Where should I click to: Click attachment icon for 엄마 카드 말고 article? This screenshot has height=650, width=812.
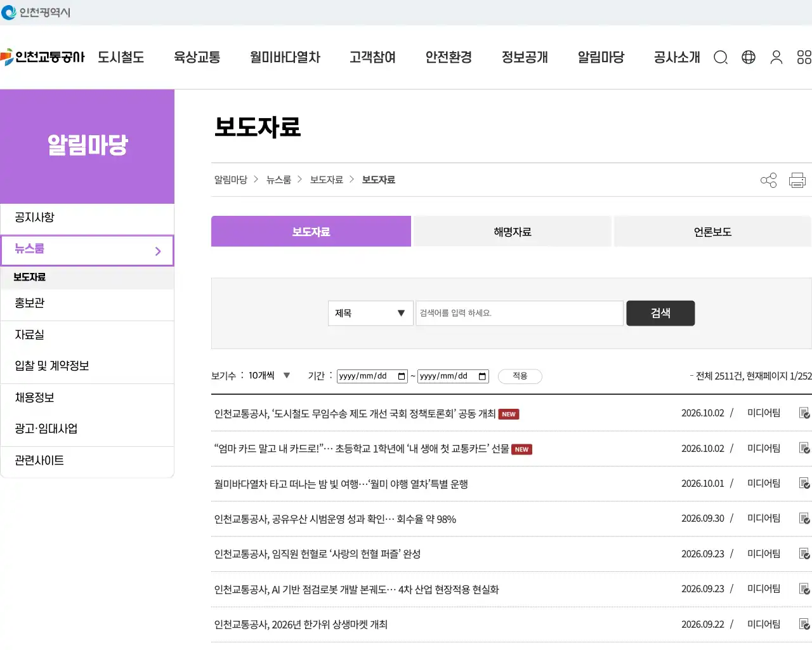point(804,448)
